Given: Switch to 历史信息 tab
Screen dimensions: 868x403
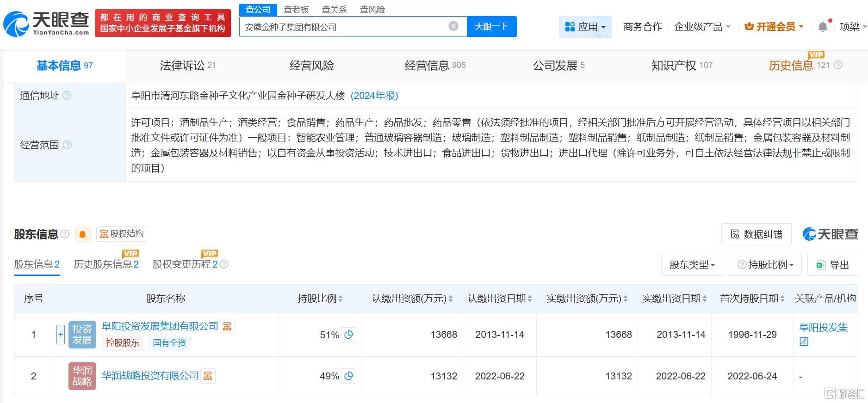Looking at the screenshot, I should click(799, 66).
